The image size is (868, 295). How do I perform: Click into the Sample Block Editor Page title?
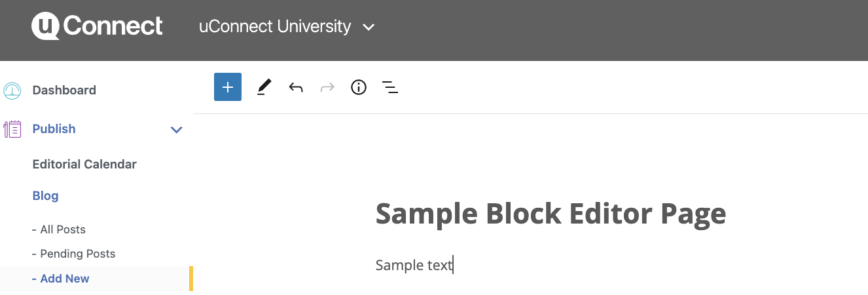coord(551,214)
